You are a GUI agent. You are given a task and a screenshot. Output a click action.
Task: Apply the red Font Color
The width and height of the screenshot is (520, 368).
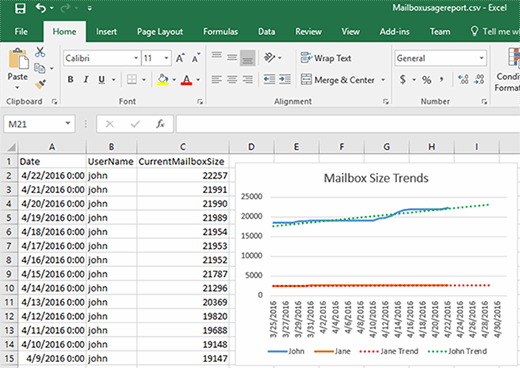186,79
